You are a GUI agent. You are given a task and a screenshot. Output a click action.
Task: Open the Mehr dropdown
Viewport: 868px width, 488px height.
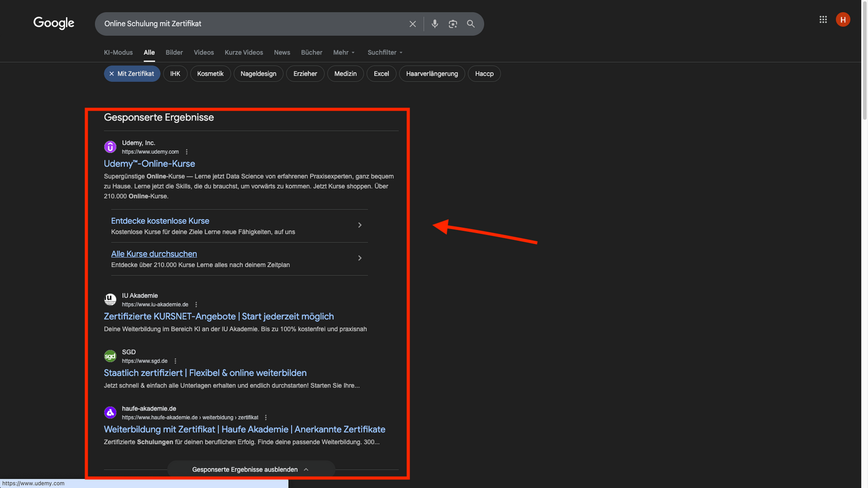pyautogui.click(x=344, y=53)
